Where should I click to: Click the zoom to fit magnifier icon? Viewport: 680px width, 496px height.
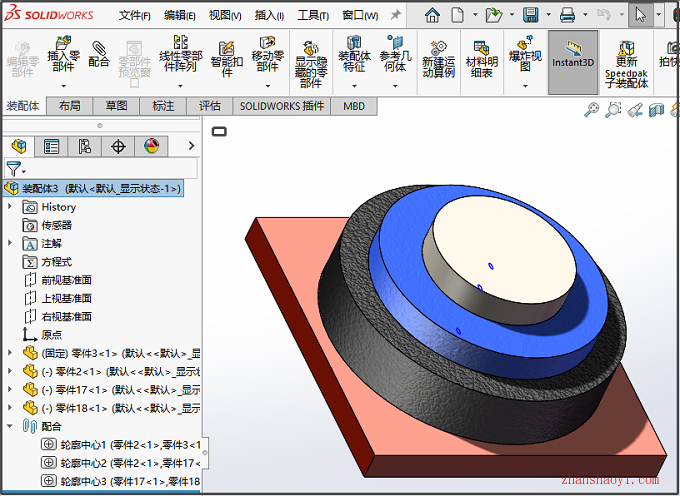pos(592,109)
